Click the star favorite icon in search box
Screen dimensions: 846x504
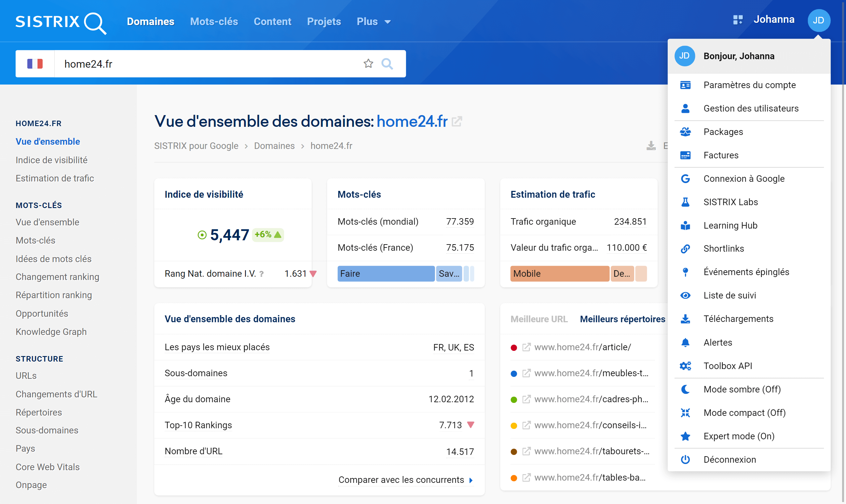(368, 63)
